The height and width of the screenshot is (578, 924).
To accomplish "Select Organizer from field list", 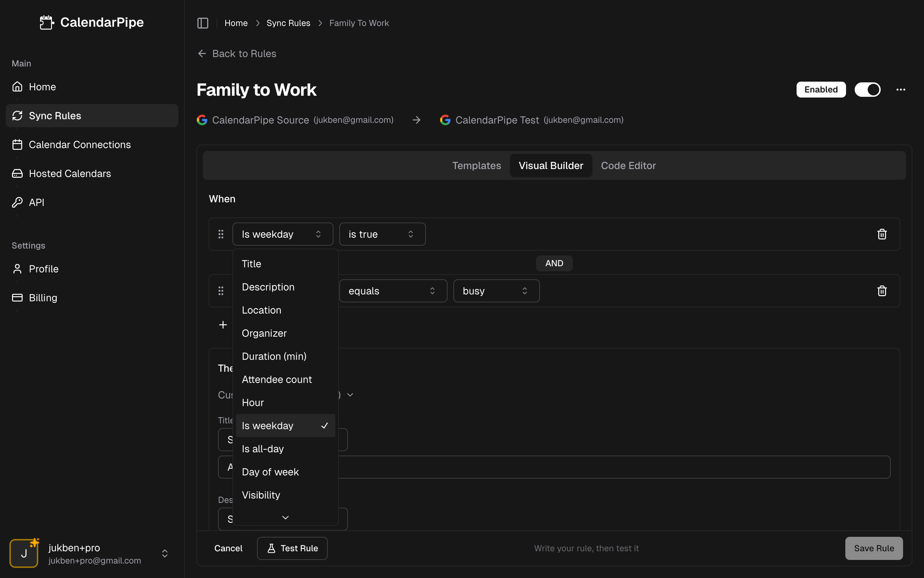I will click(x=285, y=333).
